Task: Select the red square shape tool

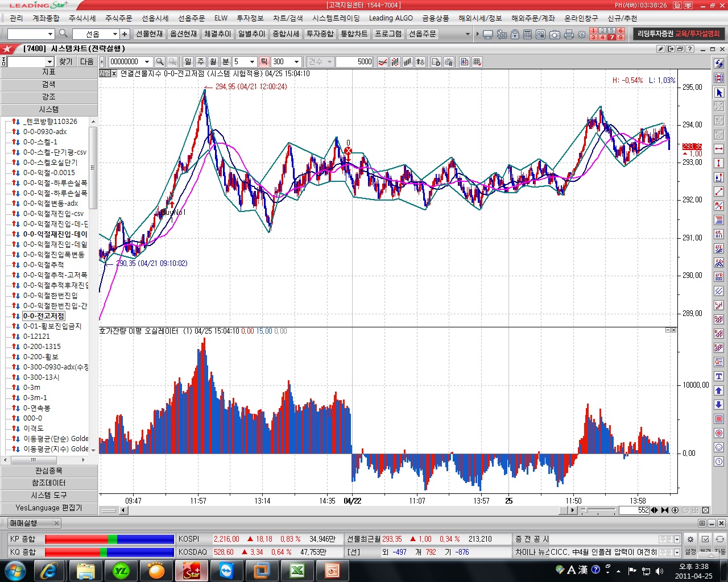Action: pyautogui.click(x=719, y=419)
